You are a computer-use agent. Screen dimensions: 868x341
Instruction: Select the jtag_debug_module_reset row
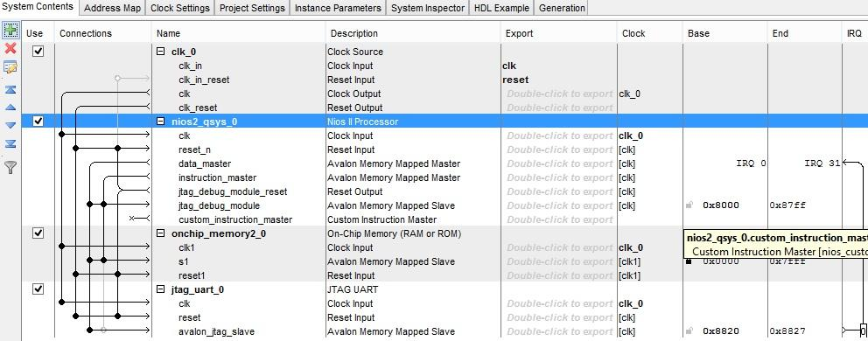coord(233,191)
